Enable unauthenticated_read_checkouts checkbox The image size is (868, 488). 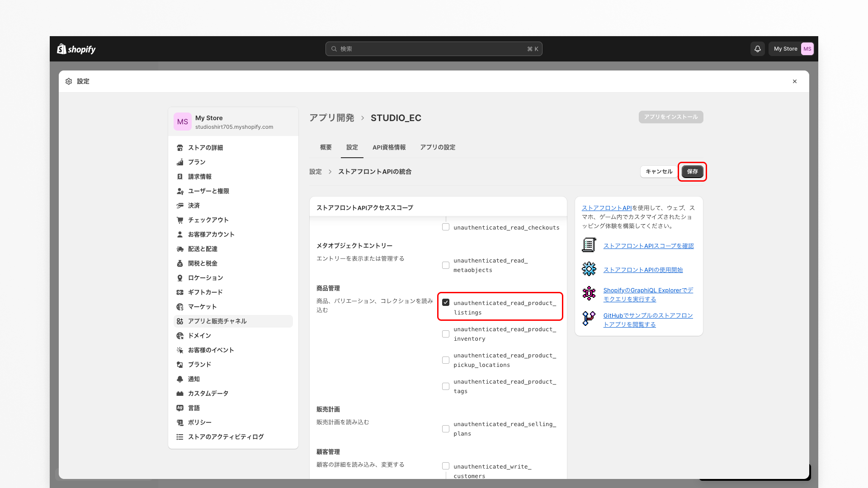pos(446,227)
